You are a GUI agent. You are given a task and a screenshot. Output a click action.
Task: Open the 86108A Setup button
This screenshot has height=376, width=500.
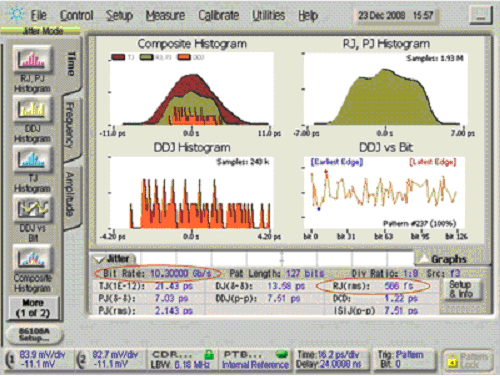[34, 334]
